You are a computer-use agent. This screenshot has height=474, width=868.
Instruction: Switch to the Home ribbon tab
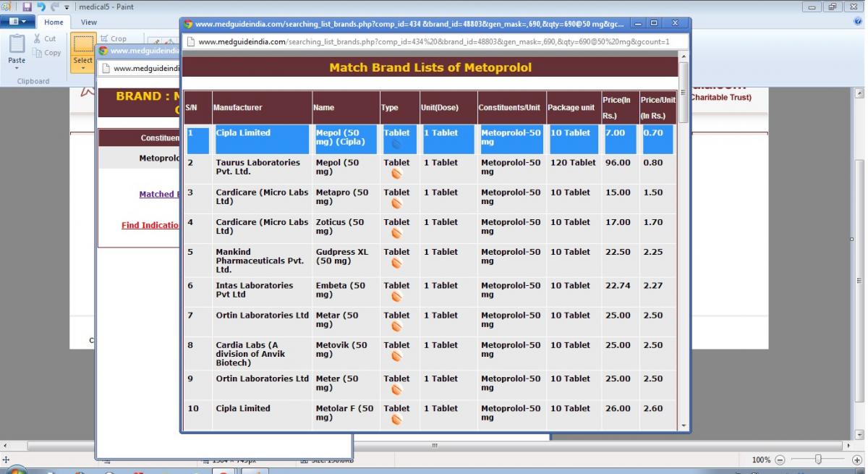tap(54, 22)
